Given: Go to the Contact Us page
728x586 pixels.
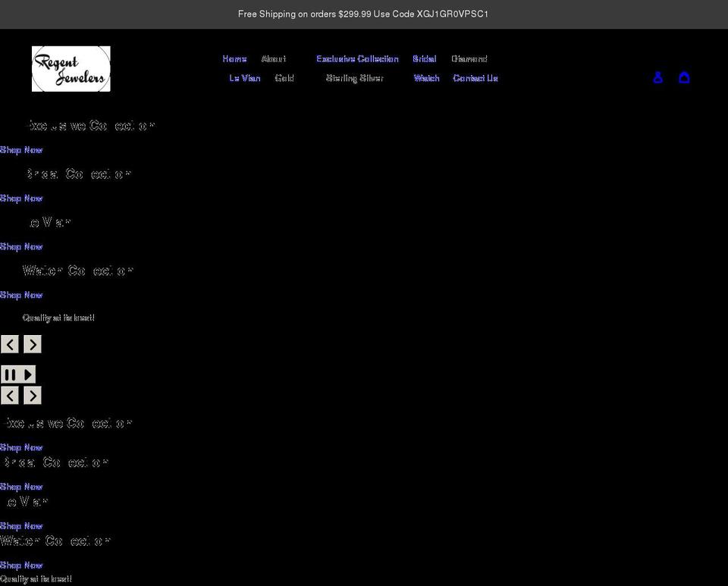Looking at the screenshot, I should click(475, 78).
